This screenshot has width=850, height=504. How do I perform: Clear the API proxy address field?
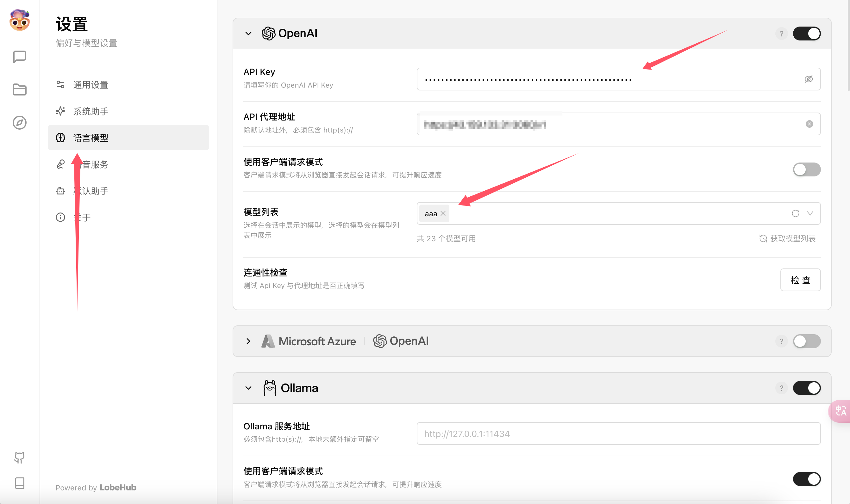point(809,124)
